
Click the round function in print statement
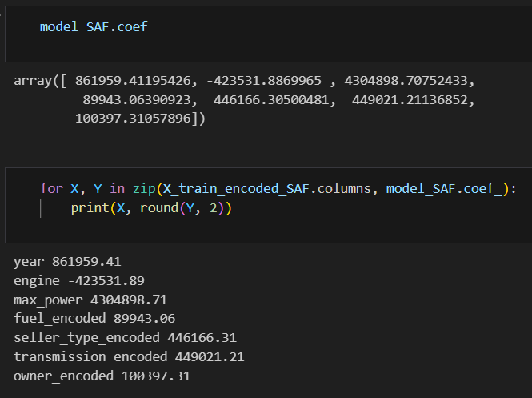(159, 208)
